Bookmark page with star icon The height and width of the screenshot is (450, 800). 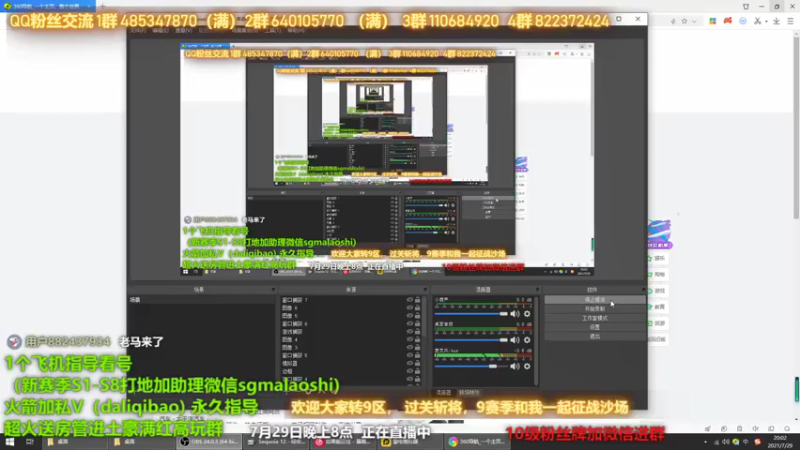click(x=684, y=21)
